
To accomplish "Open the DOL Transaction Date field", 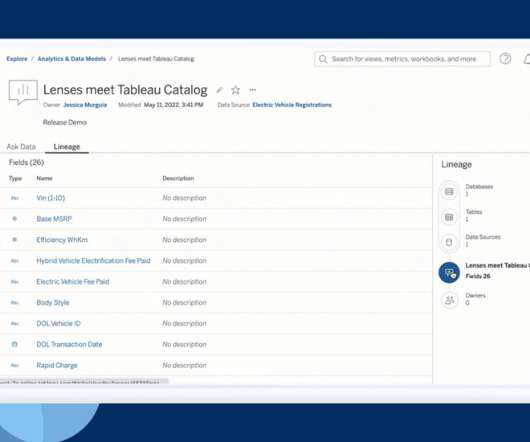I will pos(69,344).
